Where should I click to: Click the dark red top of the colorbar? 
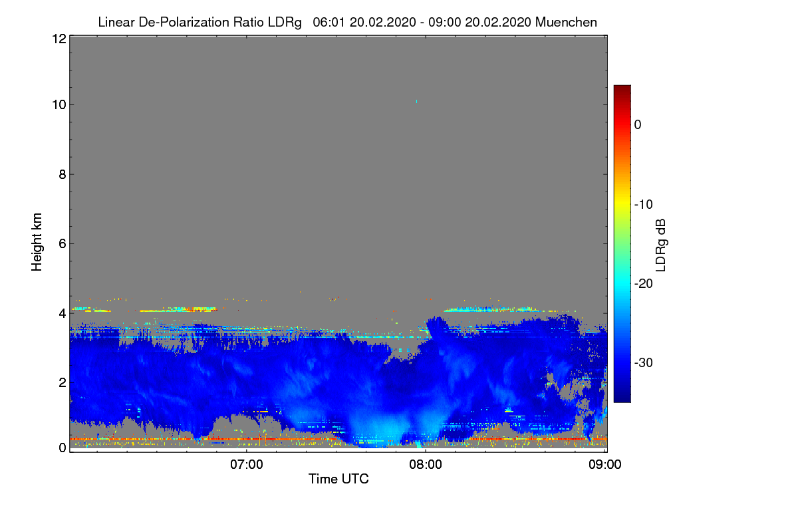pyautogui.click(x=622, y=90)
